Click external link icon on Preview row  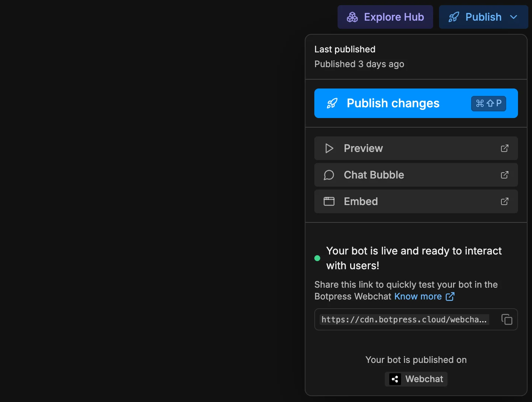[x=505, y=148]
